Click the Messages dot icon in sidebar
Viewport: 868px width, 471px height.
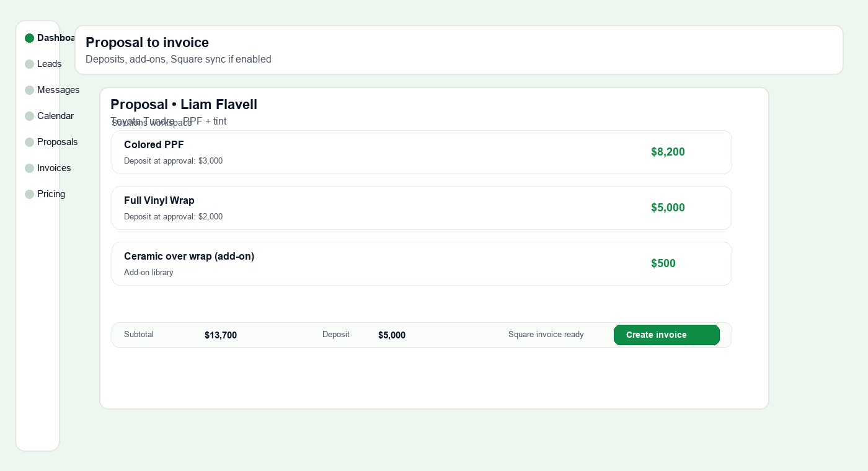click(x=30, y=90)
